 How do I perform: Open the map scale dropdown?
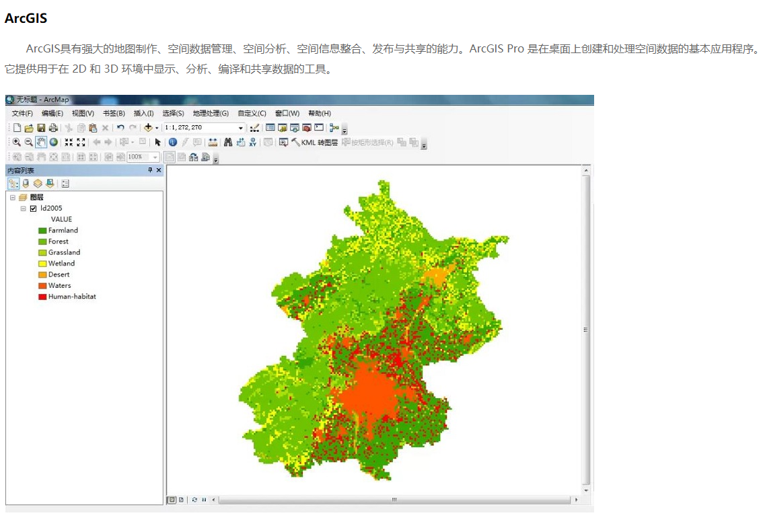pos(241,128)
